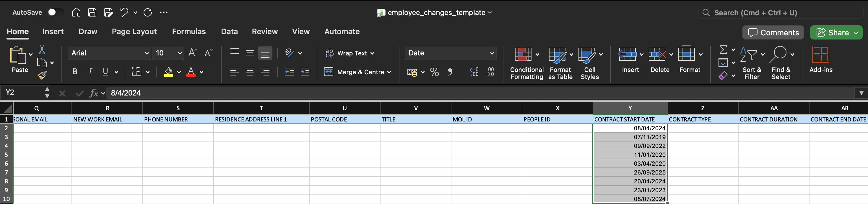The image size is (868, 204).
Task: Switch to the View tab
Action: pos(300,32)
